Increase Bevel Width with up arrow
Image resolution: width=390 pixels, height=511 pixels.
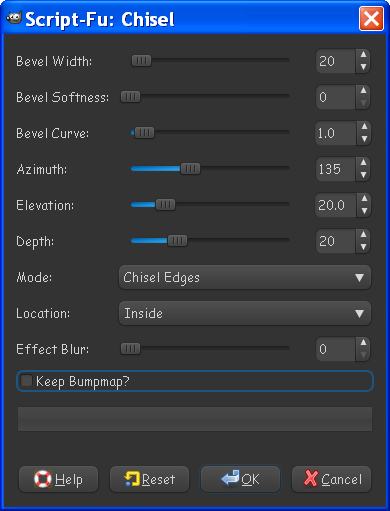click(363, 55)
